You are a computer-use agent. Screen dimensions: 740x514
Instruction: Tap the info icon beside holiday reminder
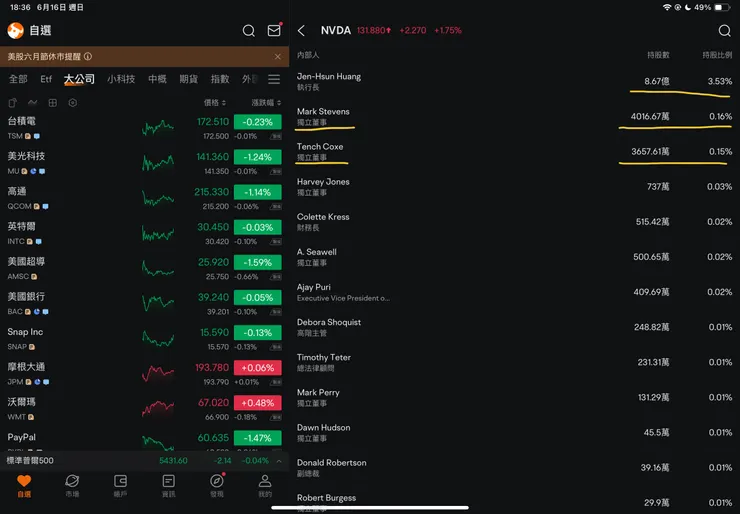point(88,56)
